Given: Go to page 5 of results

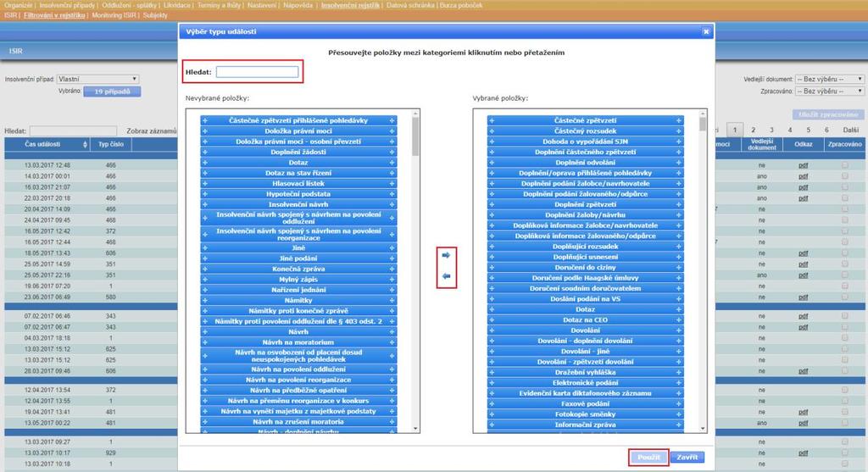Looking at the screenshot, I should point(808,130).
